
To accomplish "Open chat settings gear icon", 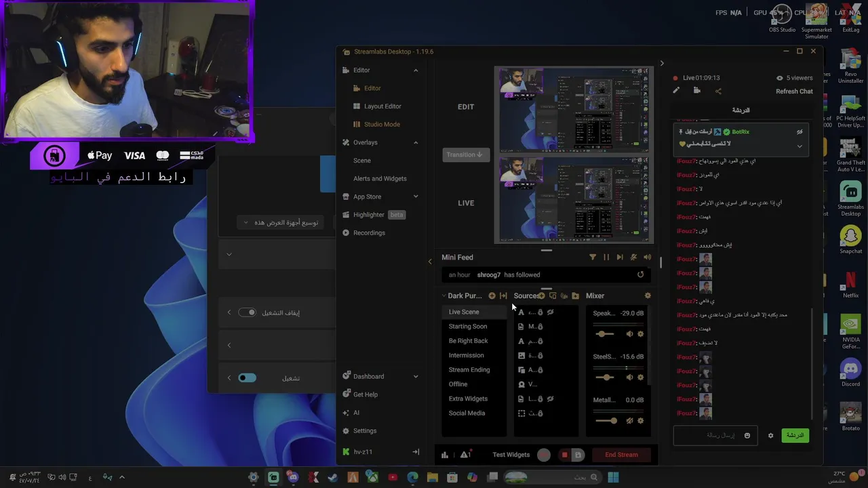I will click(770, 436).
